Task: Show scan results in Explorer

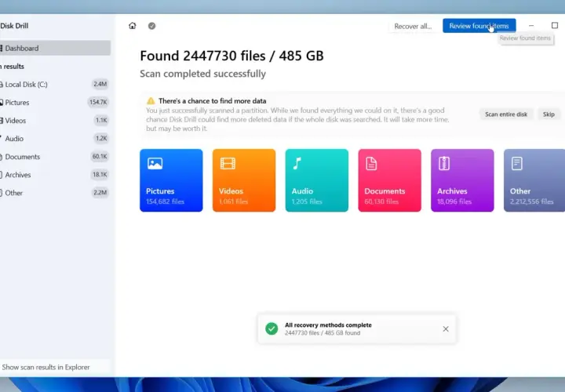Action: coord(46,367)
